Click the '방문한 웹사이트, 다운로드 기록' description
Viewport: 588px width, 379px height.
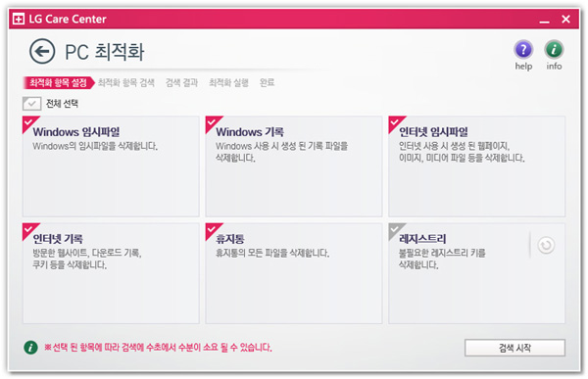pos(87,259)
